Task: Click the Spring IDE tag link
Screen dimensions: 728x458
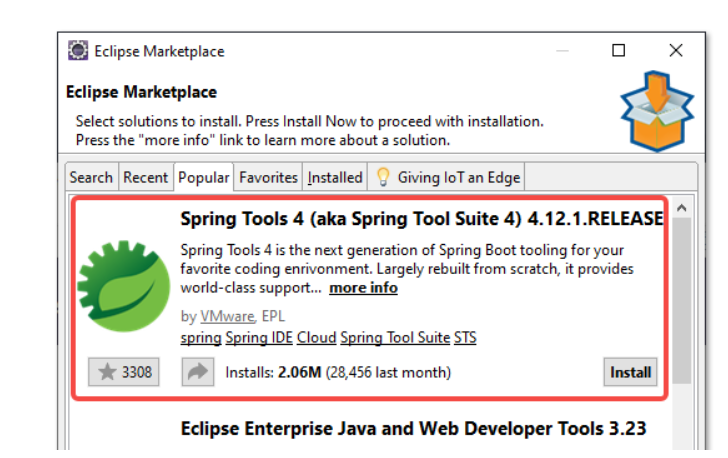Action: pyautogui.click(x=259, y=337)
